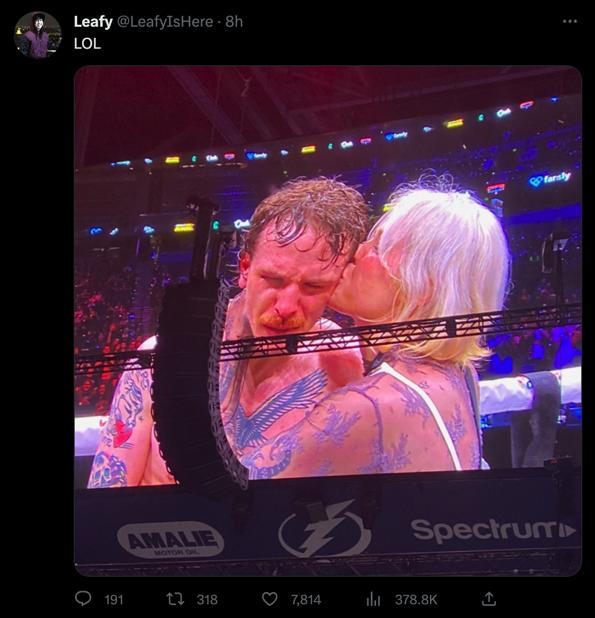Click the fansly sign in the photo
Image resolution: width=595 pixels, height=618 pixels.
tap(550, 179)
